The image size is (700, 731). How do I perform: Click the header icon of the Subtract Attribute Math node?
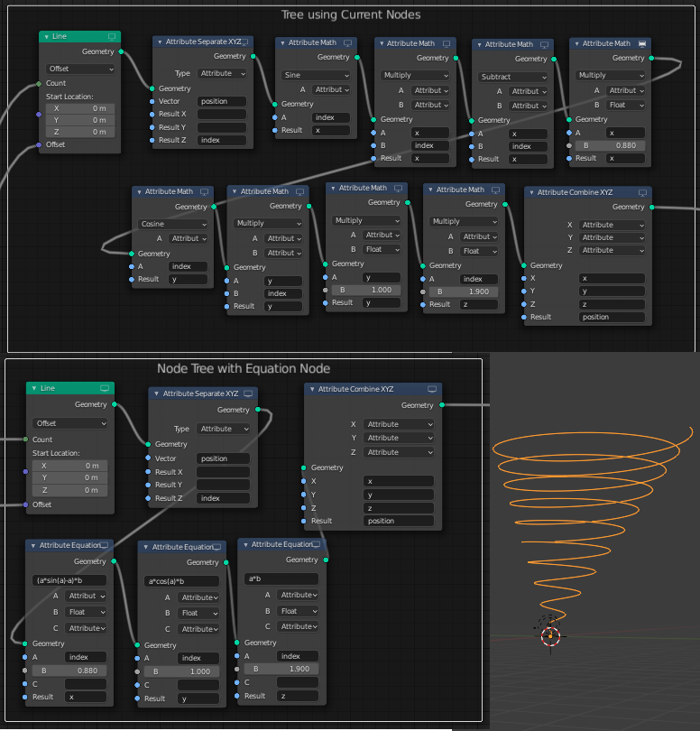tap(544, 45)
